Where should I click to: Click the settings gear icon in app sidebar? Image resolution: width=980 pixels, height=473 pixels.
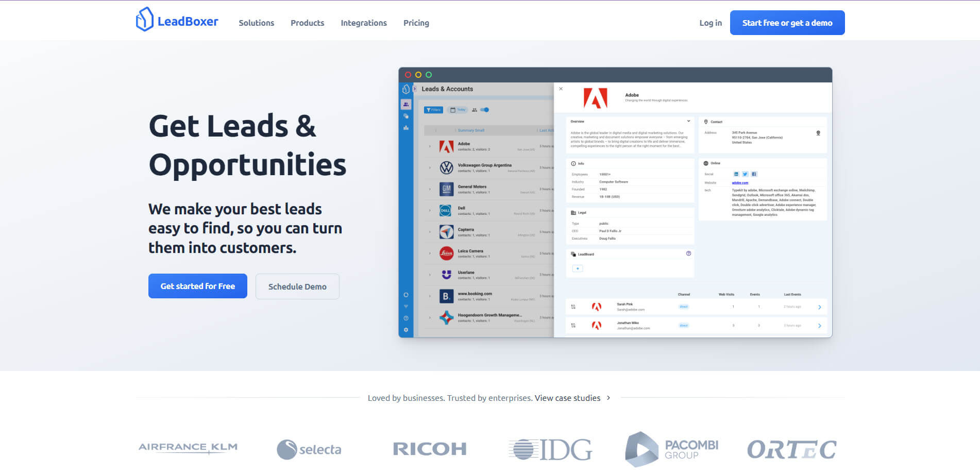pos(406,330)
